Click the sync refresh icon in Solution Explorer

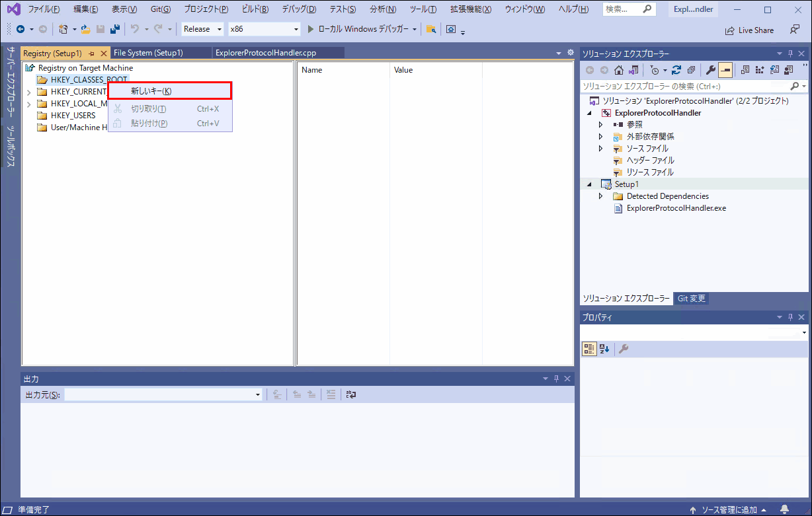(676, 69)
